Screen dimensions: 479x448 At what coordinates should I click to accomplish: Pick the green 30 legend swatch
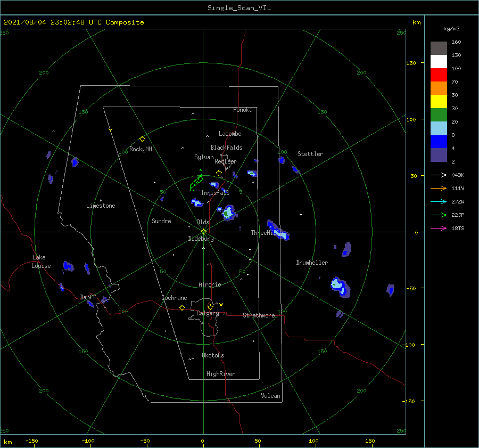439,115
